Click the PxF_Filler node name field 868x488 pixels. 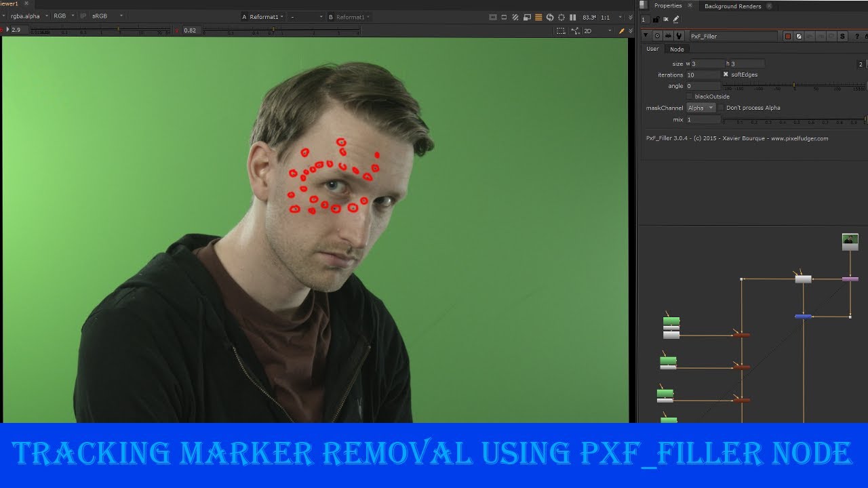734,36
